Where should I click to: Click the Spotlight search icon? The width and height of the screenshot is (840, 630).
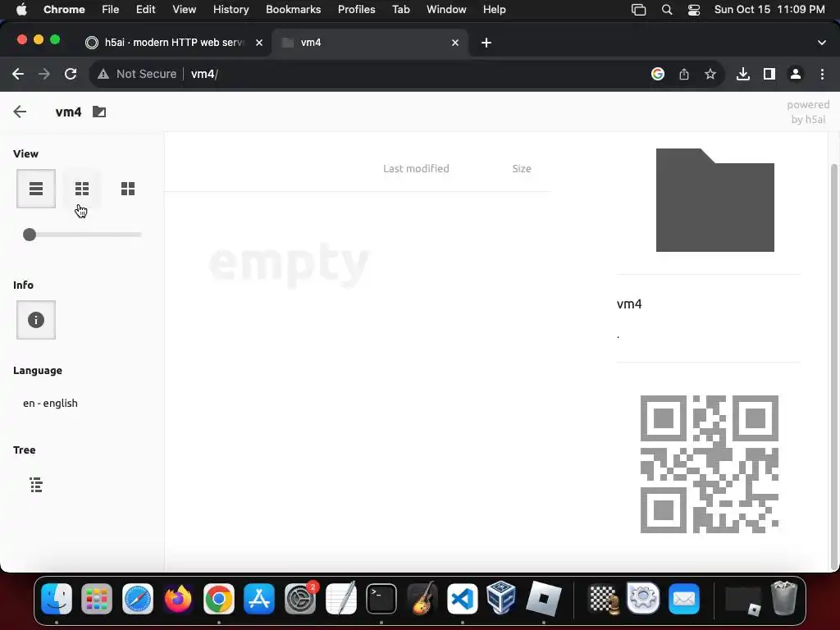tap(667, 10)
